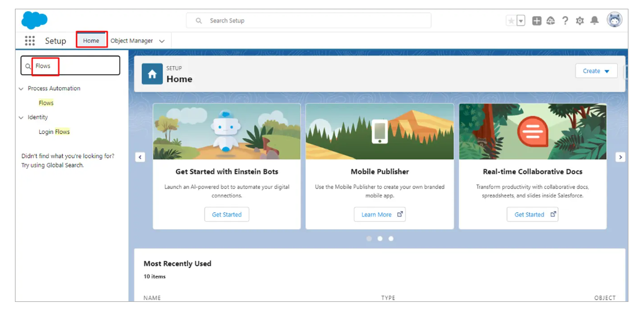Viewport: 644px width, 320px height.
Task: Select the Home tab
Action: [x=91, y=40]
